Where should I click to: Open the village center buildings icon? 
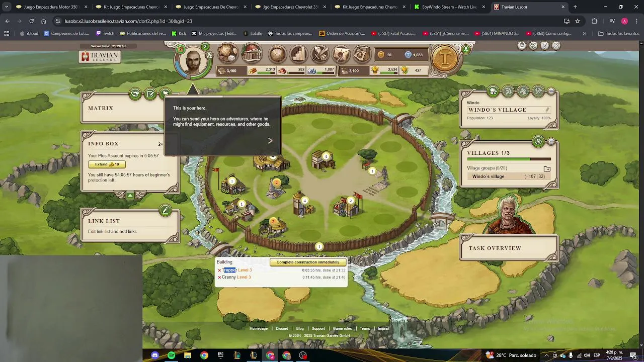(x=252, y=54)
